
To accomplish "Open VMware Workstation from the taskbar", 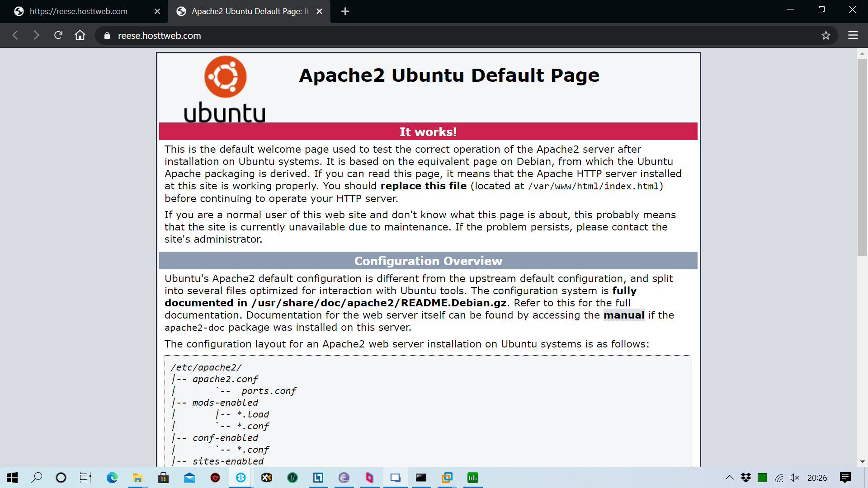I will pyautogui.click(x=447, y=478).
